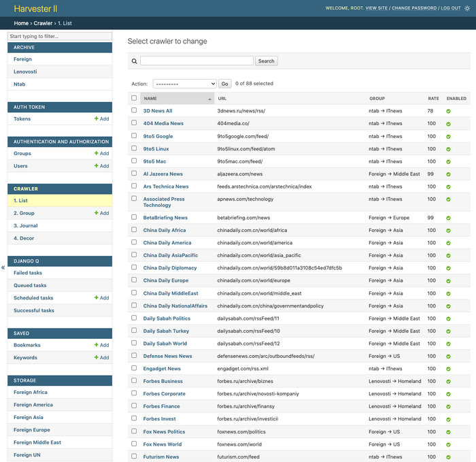Check the Ars Technica News row
Viewport: 476px width, 462px height.
point(134,186)
